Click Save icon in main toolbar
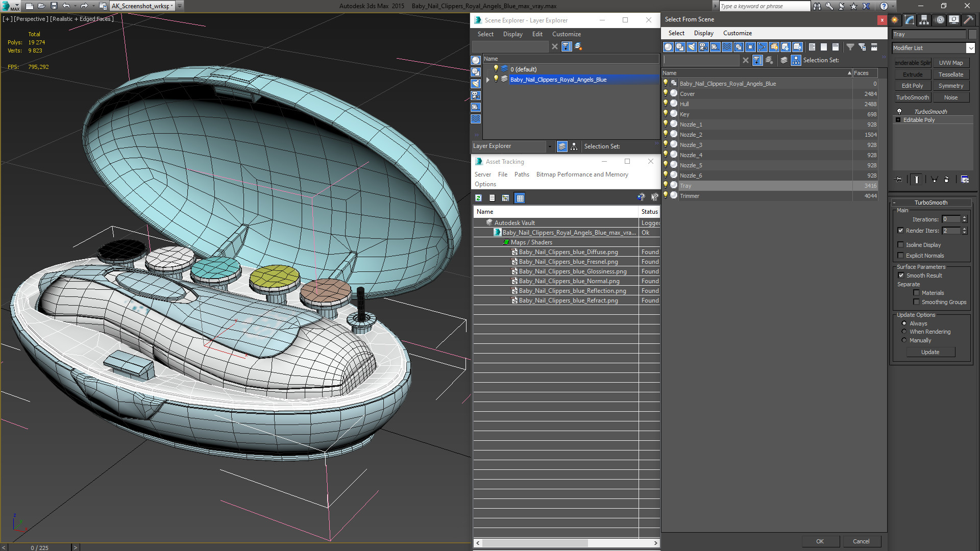 coord(54,6)
